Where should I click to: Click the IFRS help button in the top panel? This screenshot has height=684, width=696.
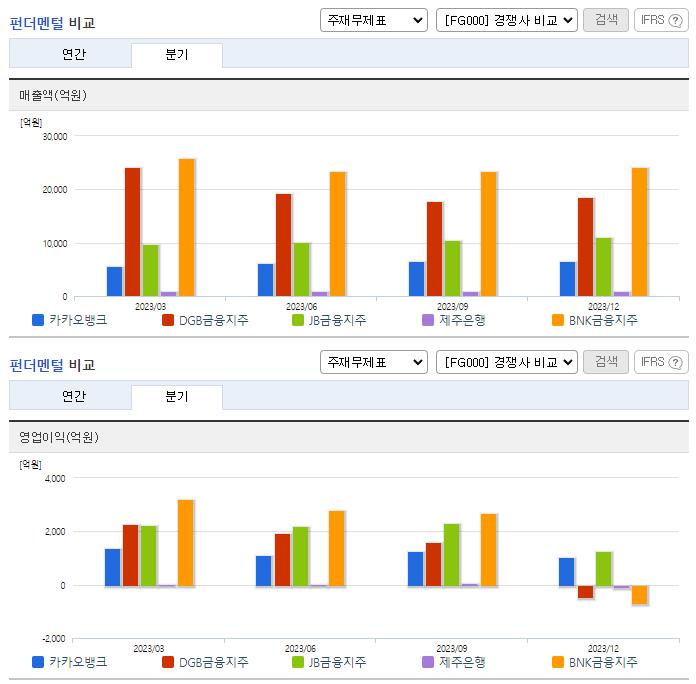[x=661, y=20]
